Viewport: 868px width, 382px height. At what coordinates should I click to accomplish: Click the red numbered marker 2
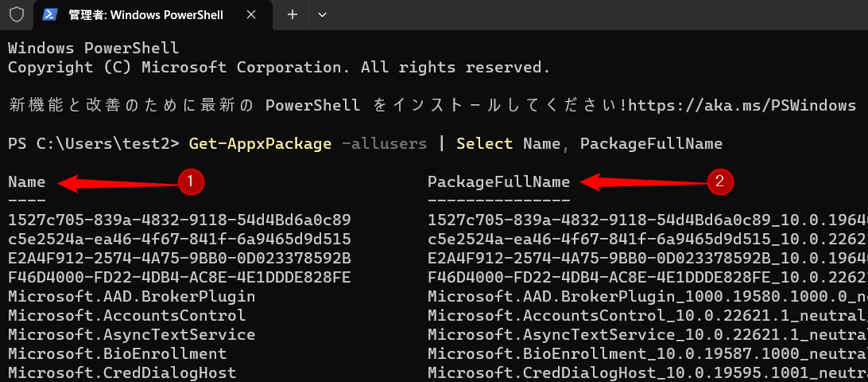point(719,182)
